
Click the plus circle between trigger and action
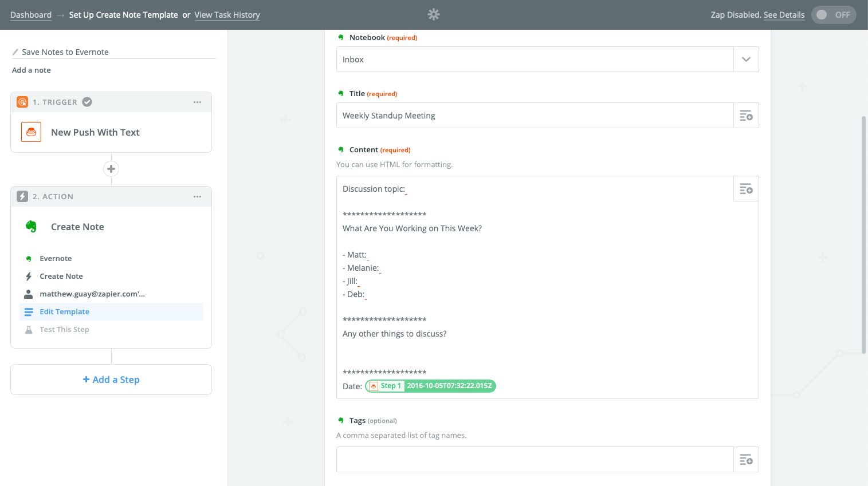pos(111,169)
